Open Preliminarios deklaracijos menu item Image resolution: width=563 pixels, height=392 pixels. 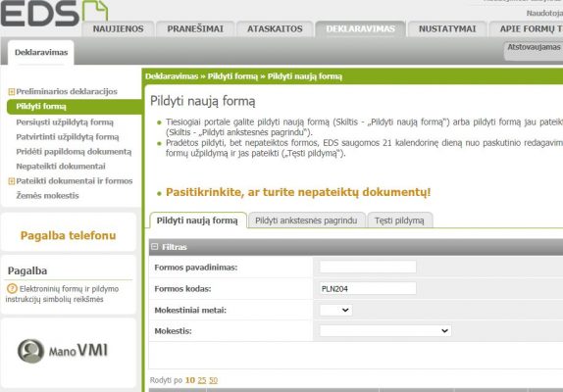click(67, 91)
